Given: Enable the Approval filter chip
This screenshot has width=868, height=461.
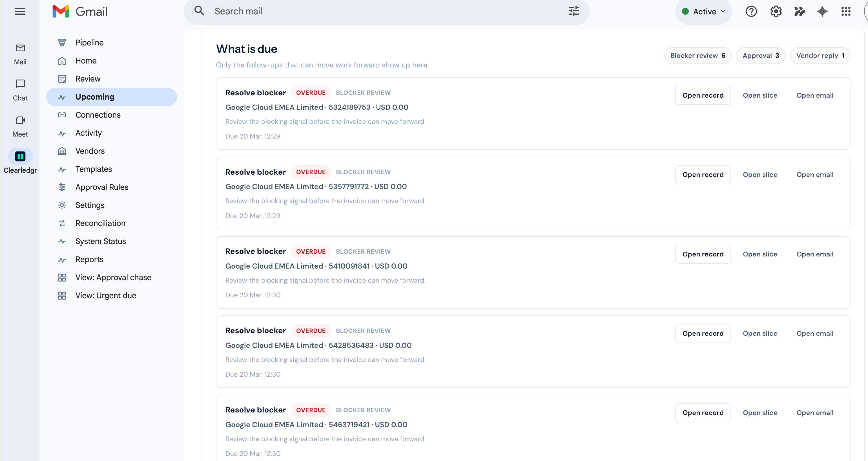Looking at the screenshot, I should (761, 55).
